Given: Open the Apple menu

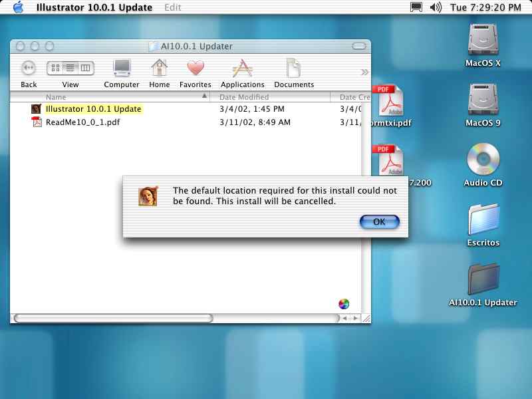Looking at the screenshot, I should (x=19, y=7).
